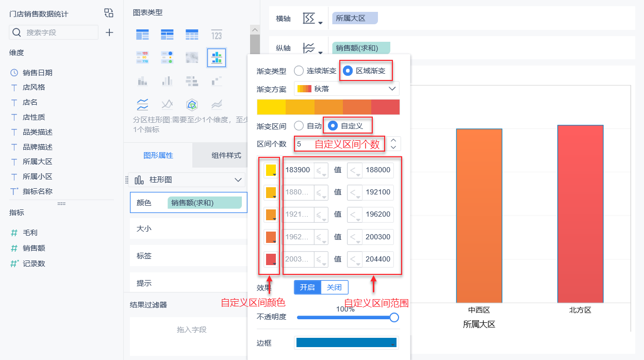Select the range area chart icon
644x360 pixels.
[217, 105]
